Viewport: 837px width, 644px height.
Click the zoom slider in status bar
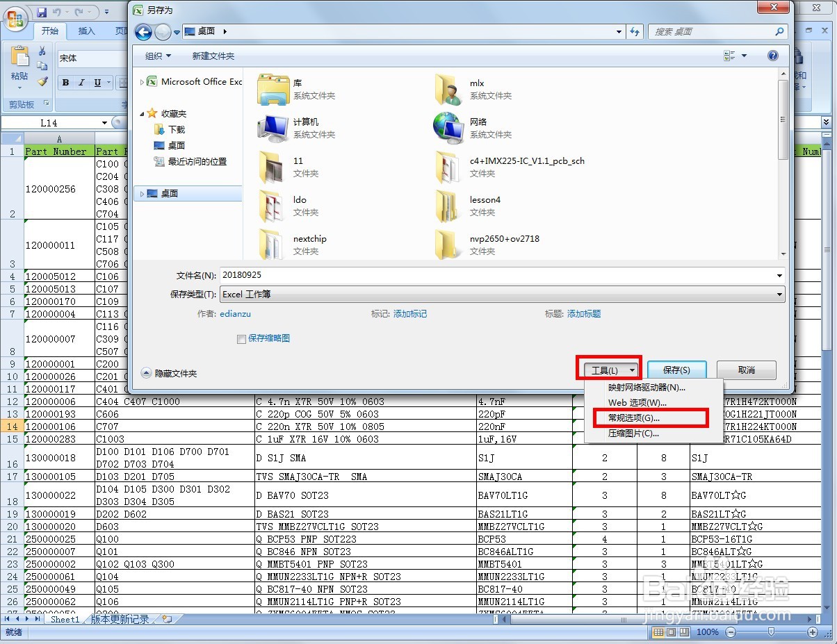pos(770,632)
